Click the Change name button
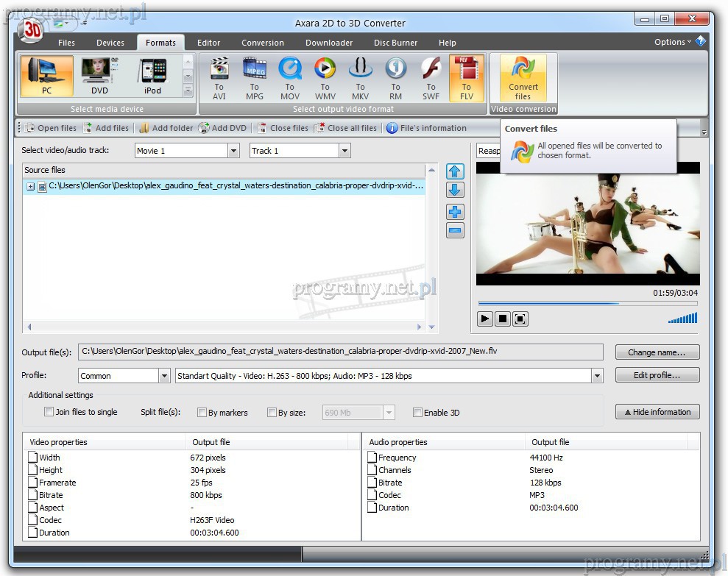 click(657, 352)
